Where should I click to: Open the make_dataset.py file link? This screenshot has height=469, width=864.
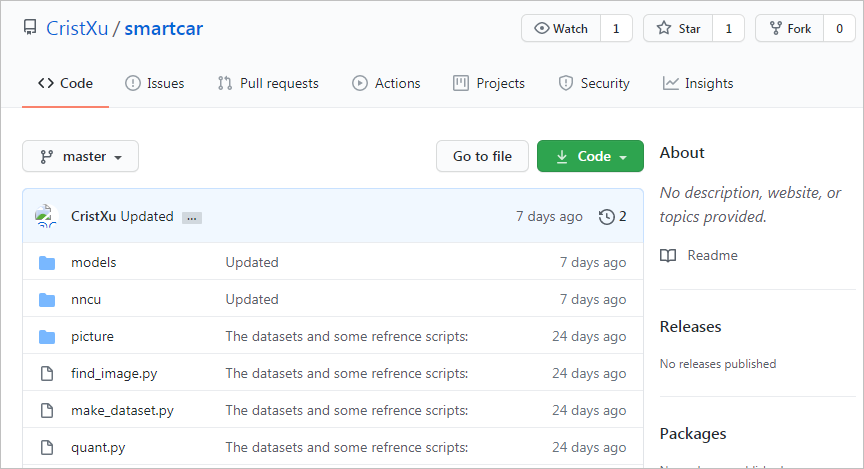coord(122,411)
